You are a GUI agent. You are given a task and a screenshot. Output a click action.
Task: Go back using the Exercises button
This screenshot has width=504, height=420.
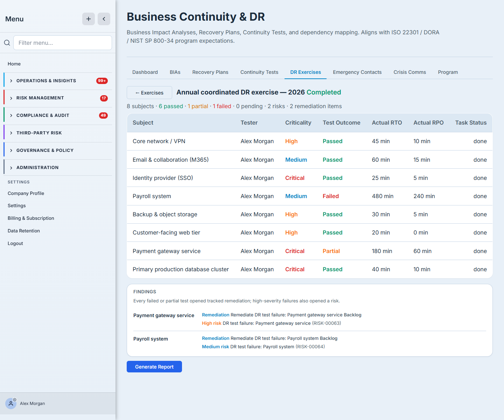tap(149, 93)
